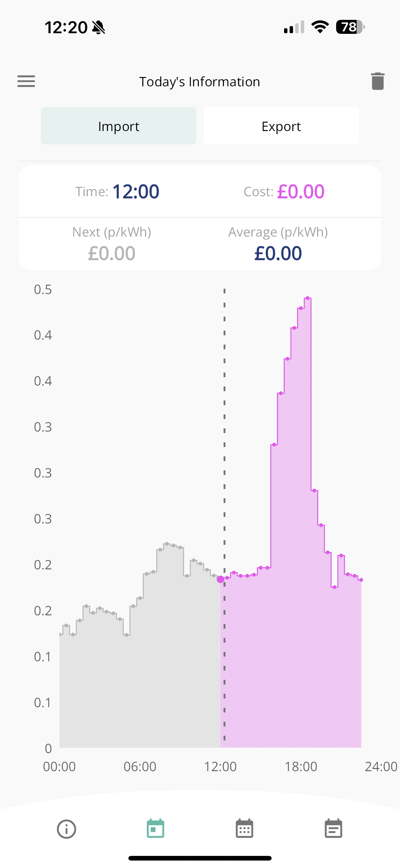Tap the silent bell icon

(x=99, y=27)
